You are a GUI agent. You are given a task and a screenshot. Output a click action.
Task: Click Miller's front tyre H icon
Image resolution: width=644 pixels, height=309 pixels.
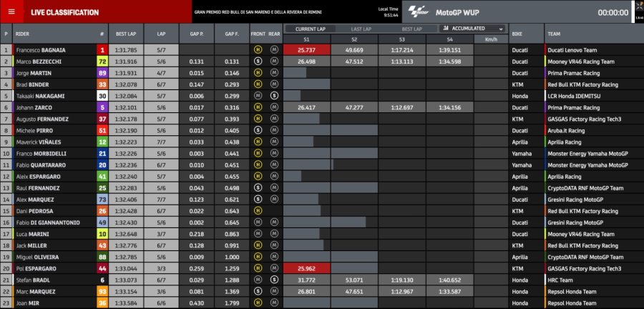click(x=258, y=245)
